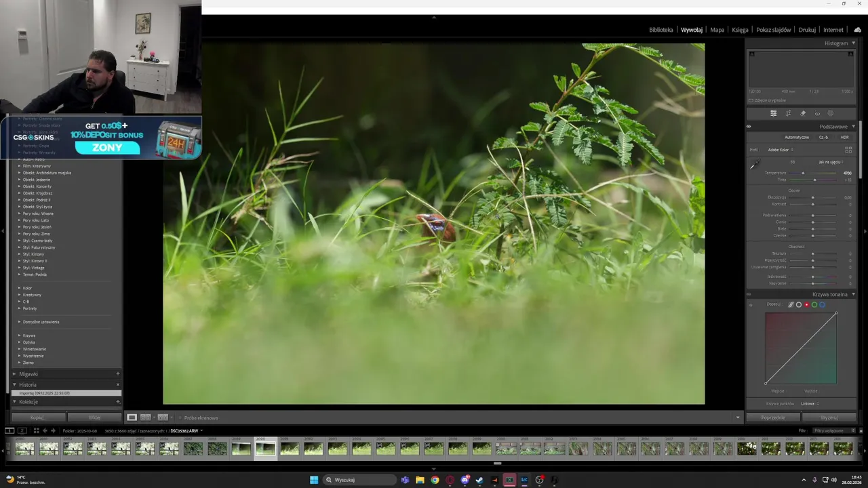Screen dimensions: 868x488
Task: Switch to Loupe view mode icon
Action: pos(132,418)
